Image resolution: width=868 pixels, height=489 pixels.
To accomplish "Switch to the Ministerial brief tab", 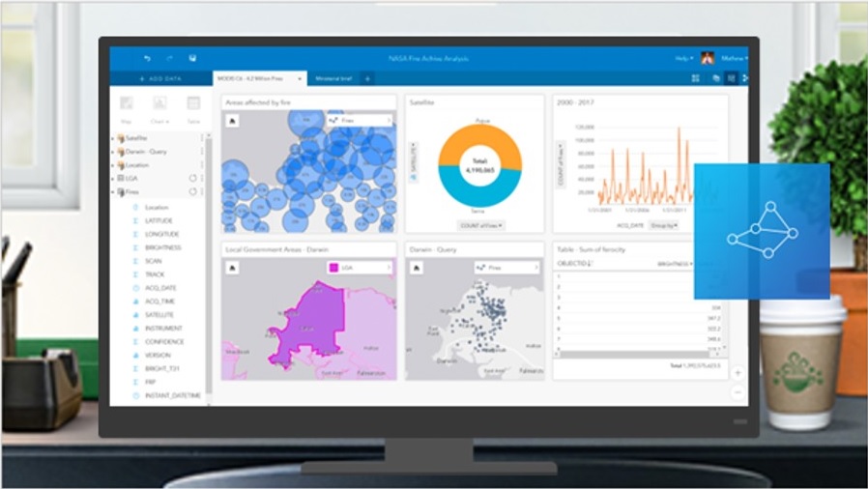I will (333, 78).
